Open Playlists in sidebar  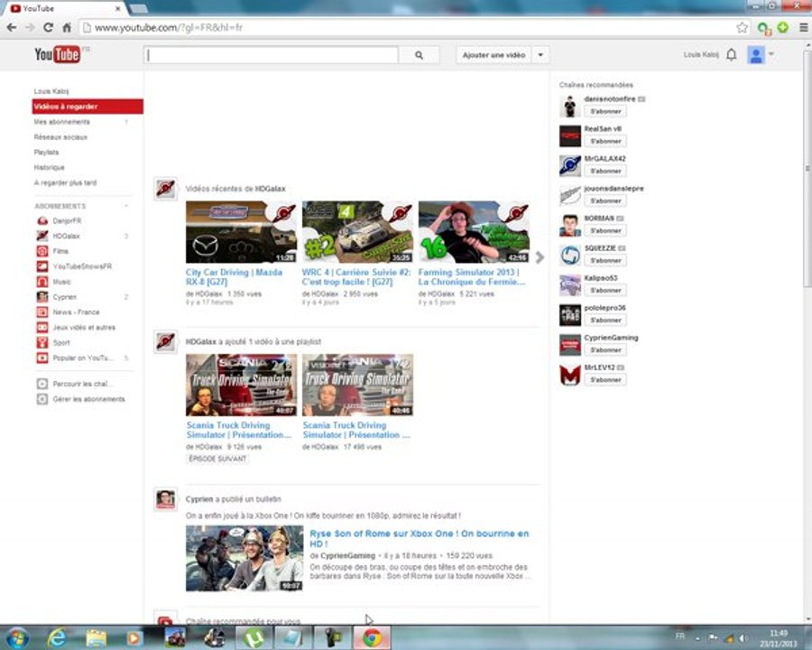click(x=46, y=152)
